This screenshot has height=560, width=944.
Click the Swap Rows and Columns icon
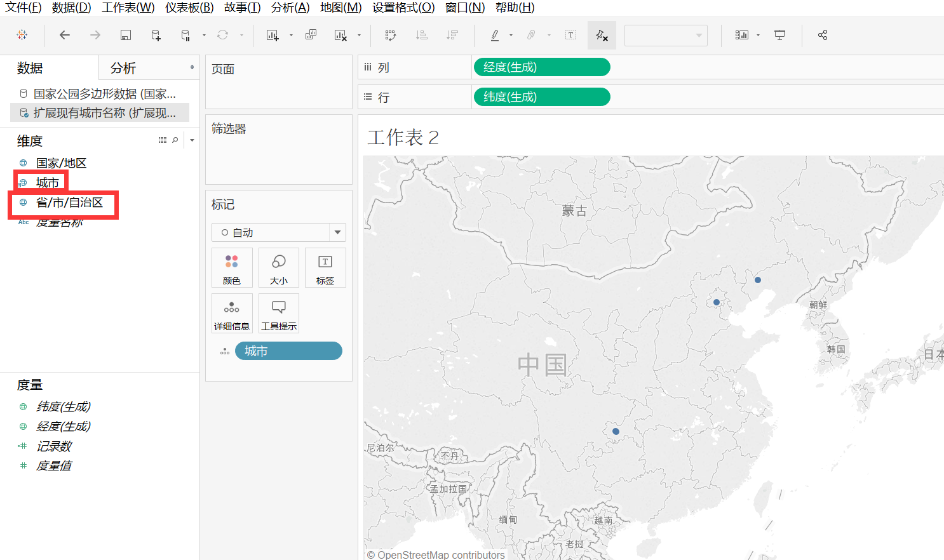pos(390,35)
